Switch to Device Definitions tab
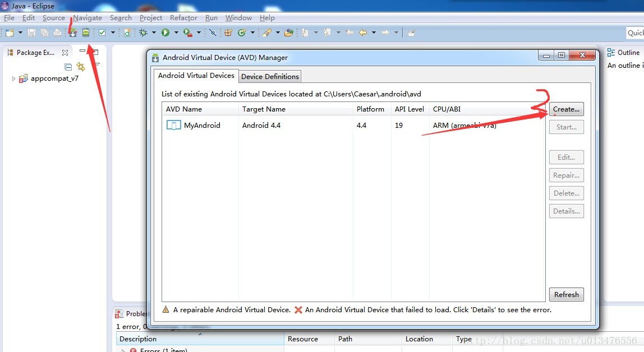Viewport: 644px width, 352px height. tap(270, 76)
